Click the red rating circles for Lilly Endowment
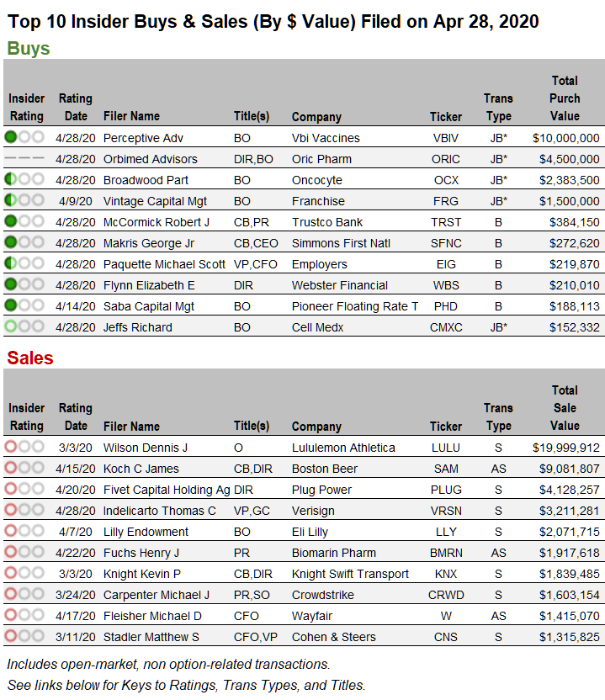605x700 pixels. [x=24, y=531]
